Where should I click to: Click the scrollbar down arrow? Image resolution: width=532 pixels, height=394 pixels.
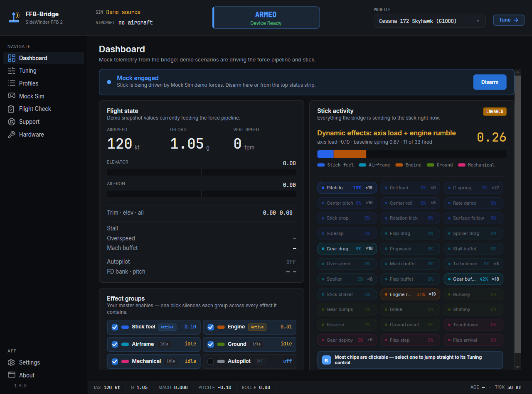[x=518, y=367]
